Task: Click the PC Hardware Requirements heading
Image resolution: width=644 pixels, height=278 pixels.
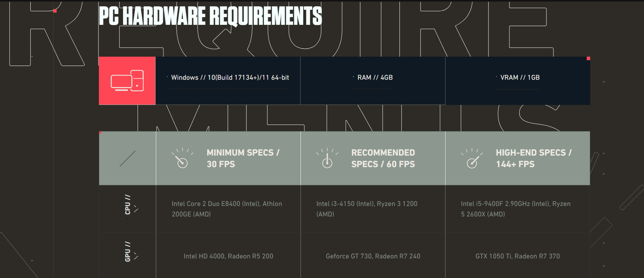Action: tap(210, 16)
